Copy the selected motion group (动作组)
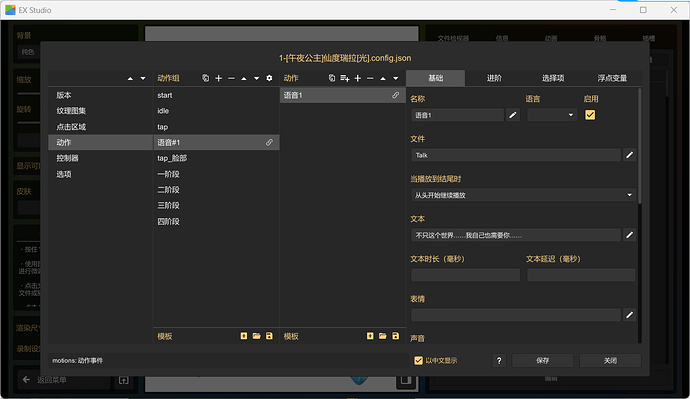Viewport: 690px width, 399px height. pos(206,78)
